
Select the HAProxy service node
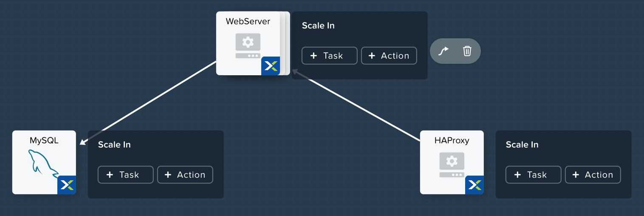[452, 162]
